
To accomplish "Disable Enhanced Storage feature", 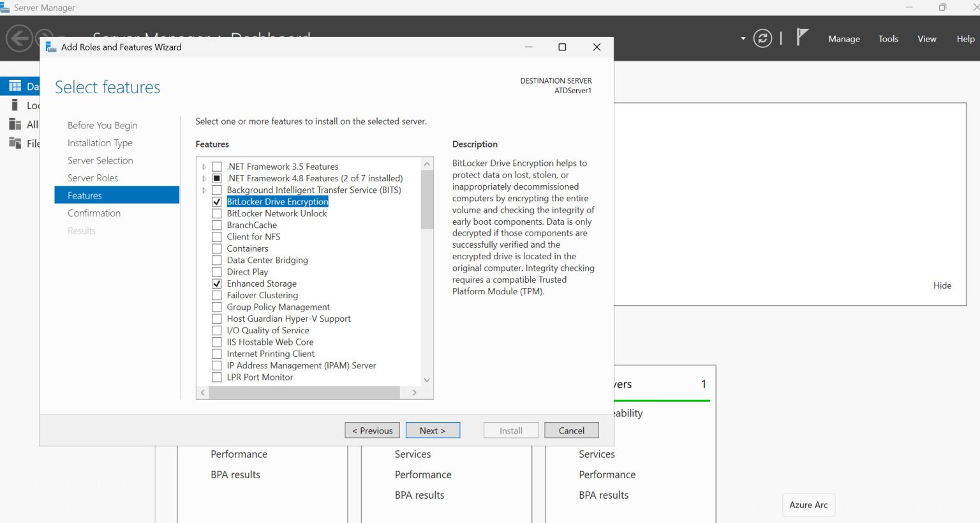I will (216, 283).
